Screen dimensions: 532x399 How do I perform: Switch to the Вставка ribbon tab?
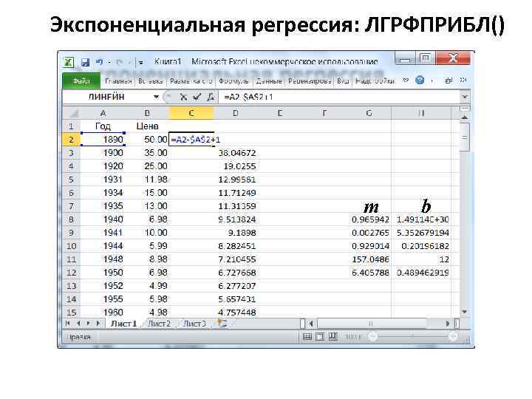150,81
